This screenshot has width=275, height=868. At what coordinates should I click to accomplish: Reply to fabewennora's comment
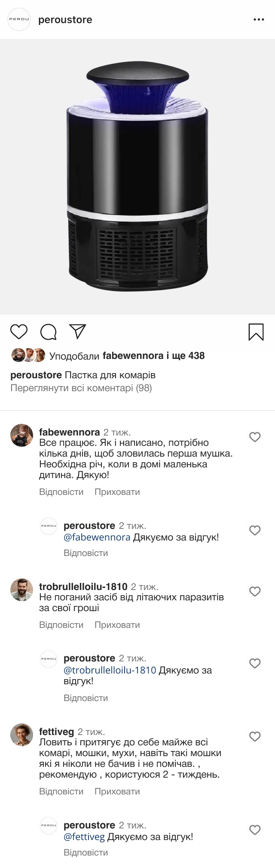click(61, 492)
